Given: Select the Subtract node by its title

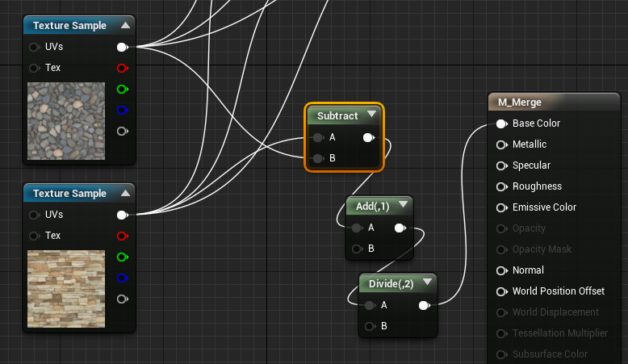Looking at the screenshot, I should pyautogui.click(x=337, y=115).
